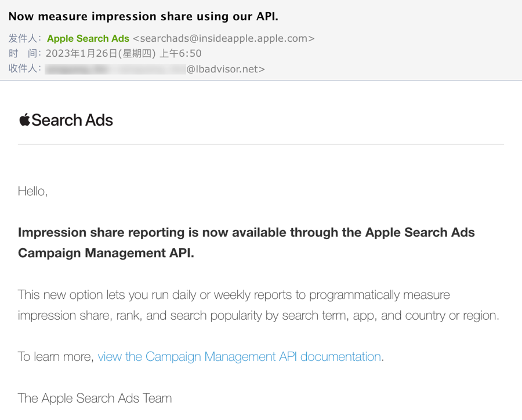Screen dimensions: 522x420
Task: Click the divider line below Search Ads logo
Action: pyautogui.click(x=261, y=144)
